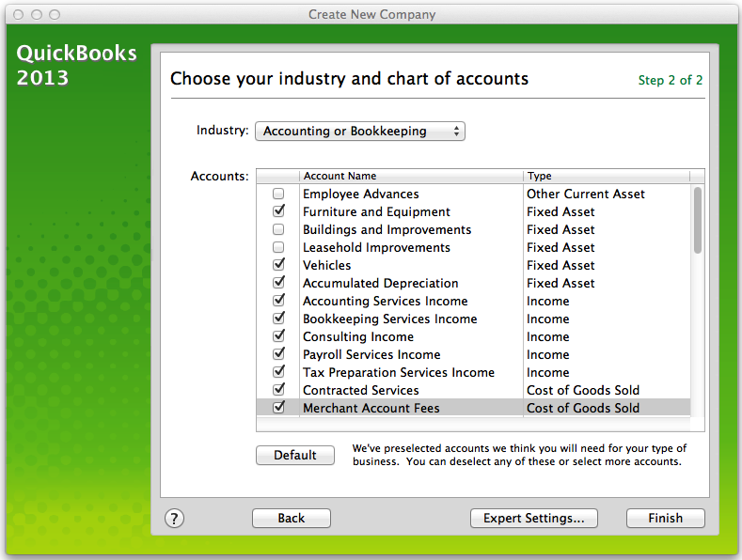Click the Type column header

tap(607, 176)
